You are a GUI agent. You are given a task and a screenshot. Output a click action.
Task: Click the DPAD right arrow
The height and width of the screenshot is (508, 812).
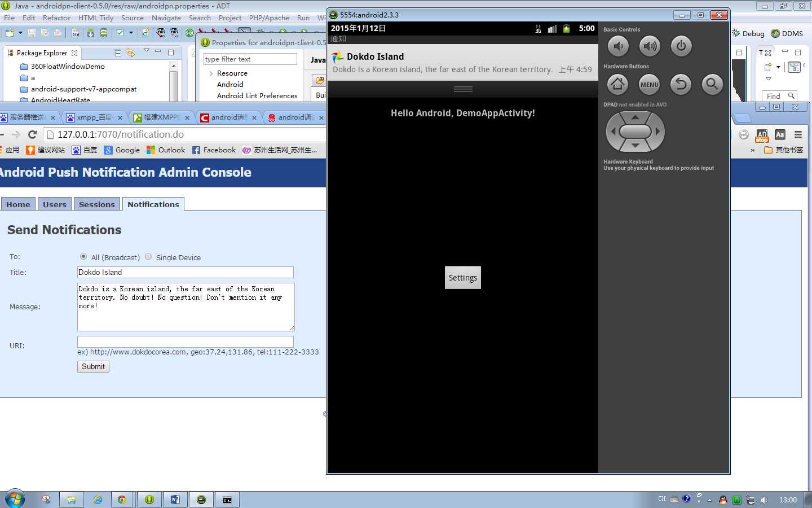point(657,132)
